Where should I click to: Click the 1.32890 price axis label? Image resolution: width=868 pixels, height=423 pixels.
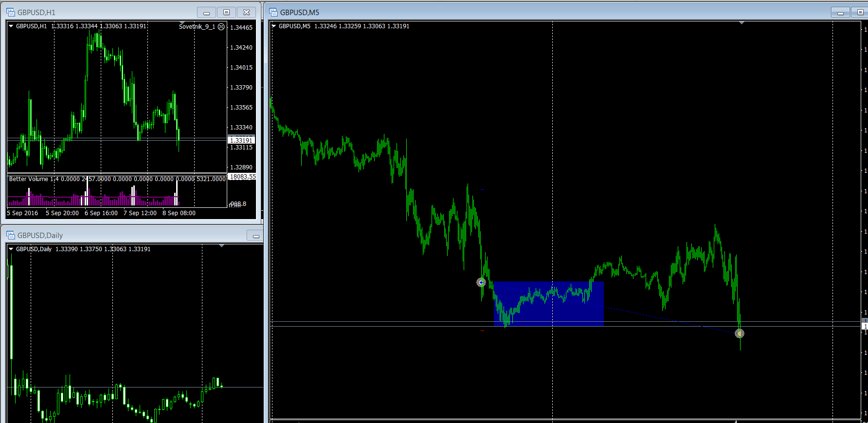[x=241, y=167]
